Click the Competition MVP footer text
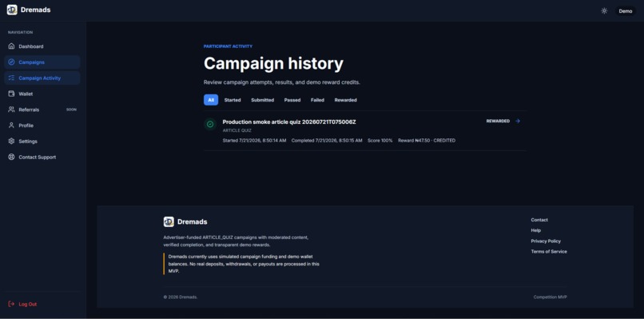644x319 pixels. pos(551,297)
